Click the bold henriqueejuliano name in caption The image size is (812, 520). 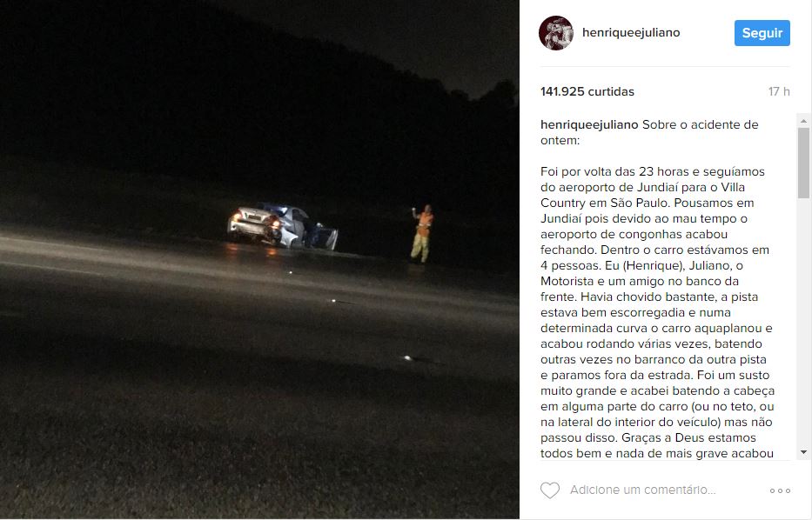click(x=589, y=124)
